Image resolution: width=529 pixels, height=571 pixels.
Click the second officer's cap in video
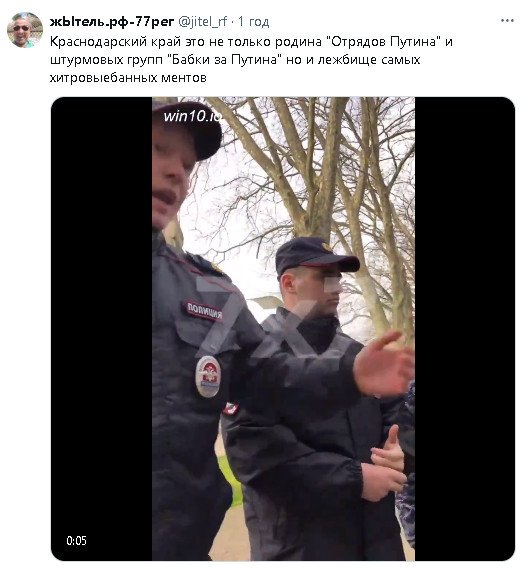tap(316, 255)
